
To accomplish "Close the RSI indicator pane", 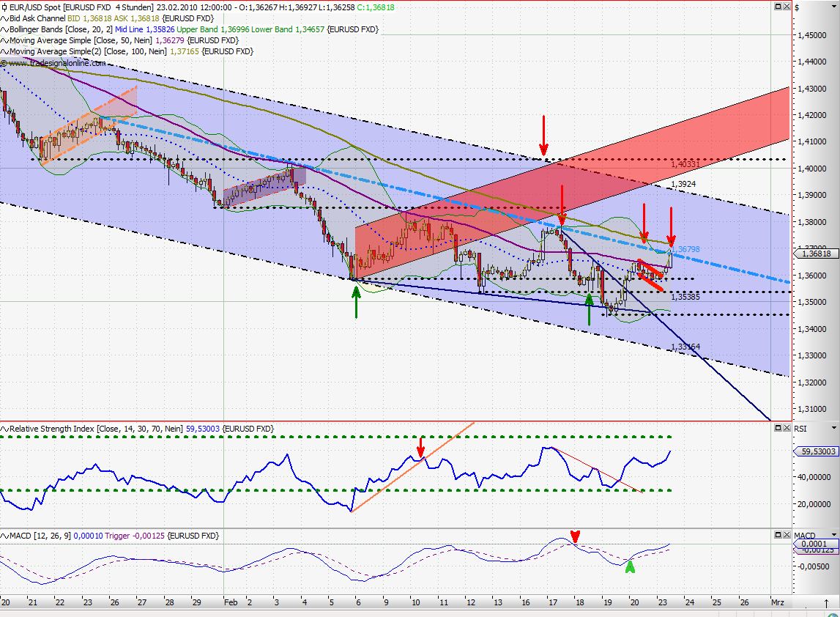I will coord(787,428).
